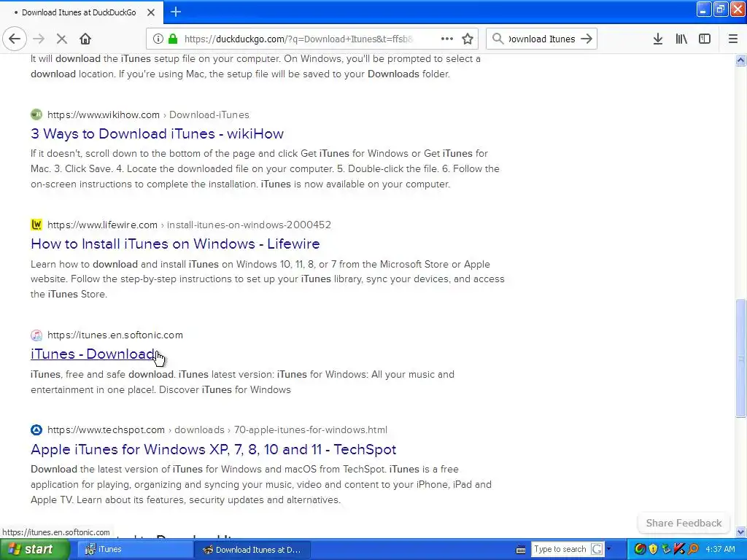Submit the search with arrow button
The width and height of the screenshot is (747, 560).
(x=587, y=39)
